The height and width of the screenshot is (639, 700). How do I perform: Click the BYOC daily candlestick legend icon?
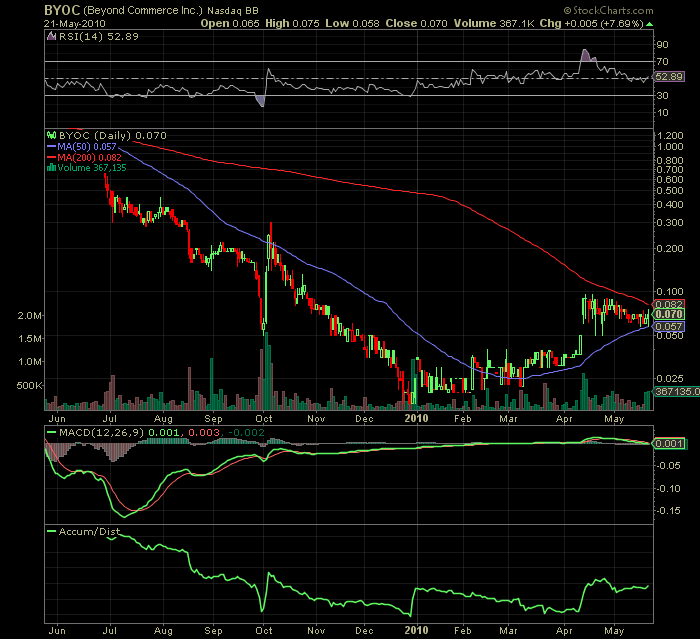pyautogui.click(x=51, y=135)
